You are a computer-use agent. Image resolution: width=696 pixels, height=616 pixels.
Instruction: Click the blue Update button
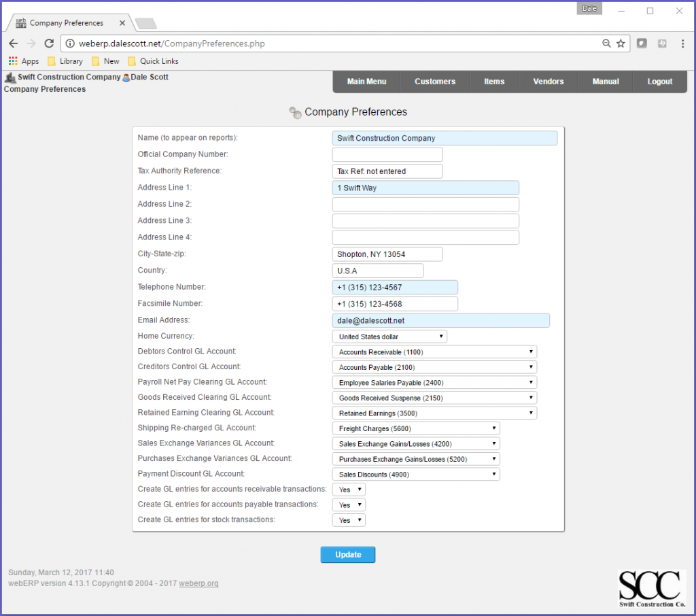point(348,555)
